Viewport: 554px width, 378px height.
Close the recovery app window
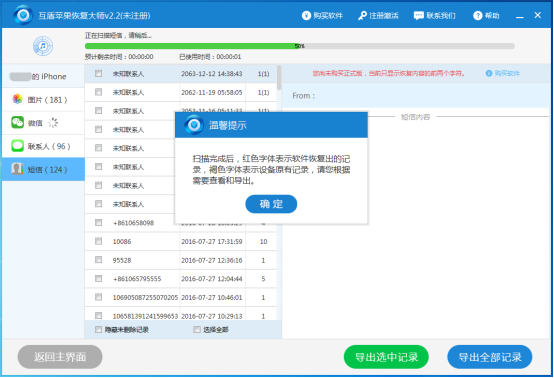[537, 15]
